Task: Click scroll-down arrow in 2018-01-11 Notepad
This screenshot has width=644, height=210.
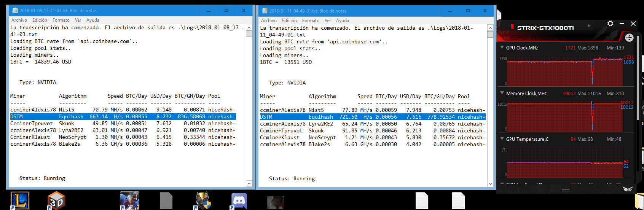Action: (x=490, y=184)
